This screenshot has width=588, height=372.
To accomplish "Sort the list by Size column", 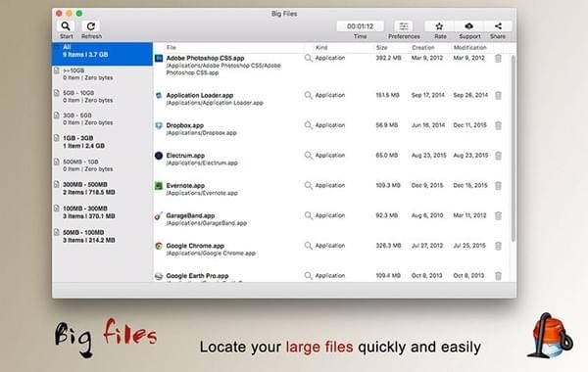I will click(382, 48).
